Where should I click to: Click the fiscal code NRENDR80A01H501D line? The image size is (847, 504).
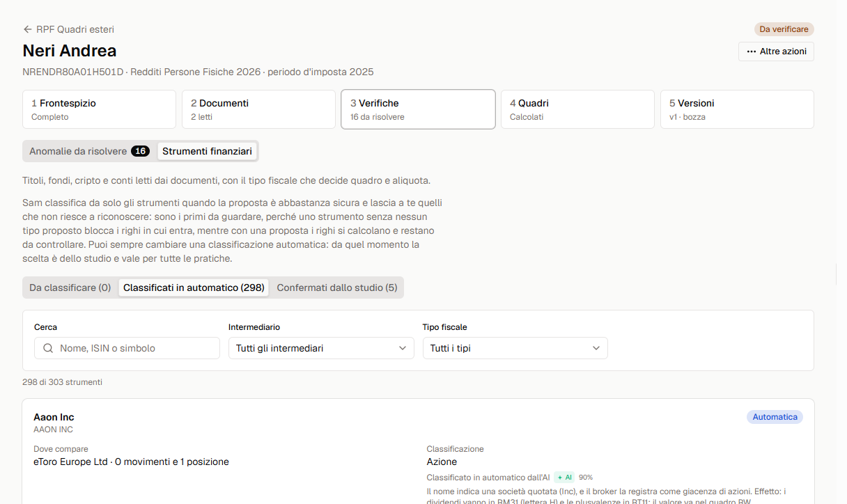click(198, 72)
